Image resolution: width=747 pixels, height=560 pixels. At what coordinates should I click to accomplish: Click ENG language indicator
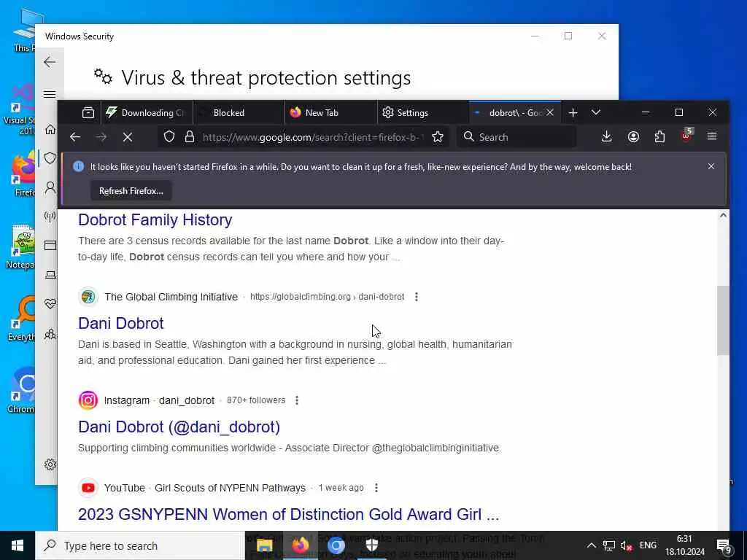click(648, 545)
